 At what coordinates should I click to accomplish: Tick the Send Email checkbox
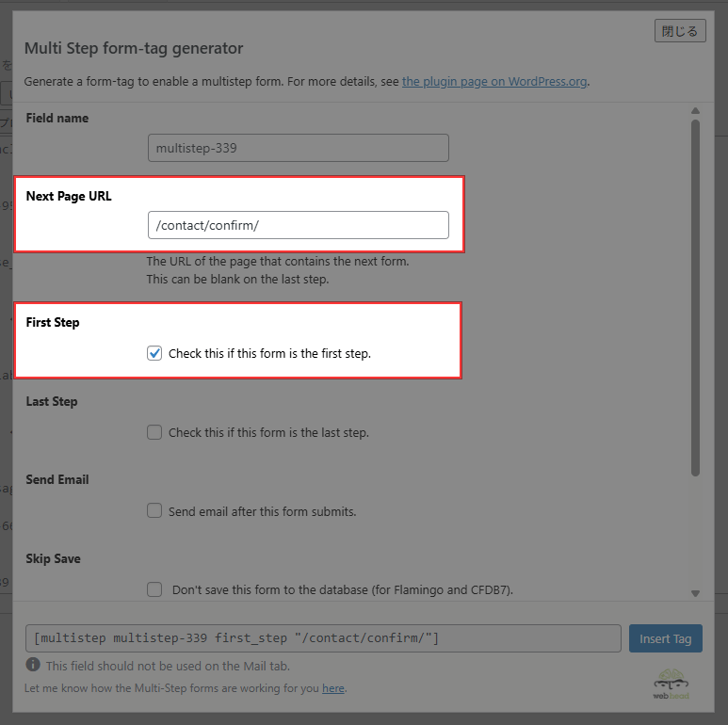(154, 511)
